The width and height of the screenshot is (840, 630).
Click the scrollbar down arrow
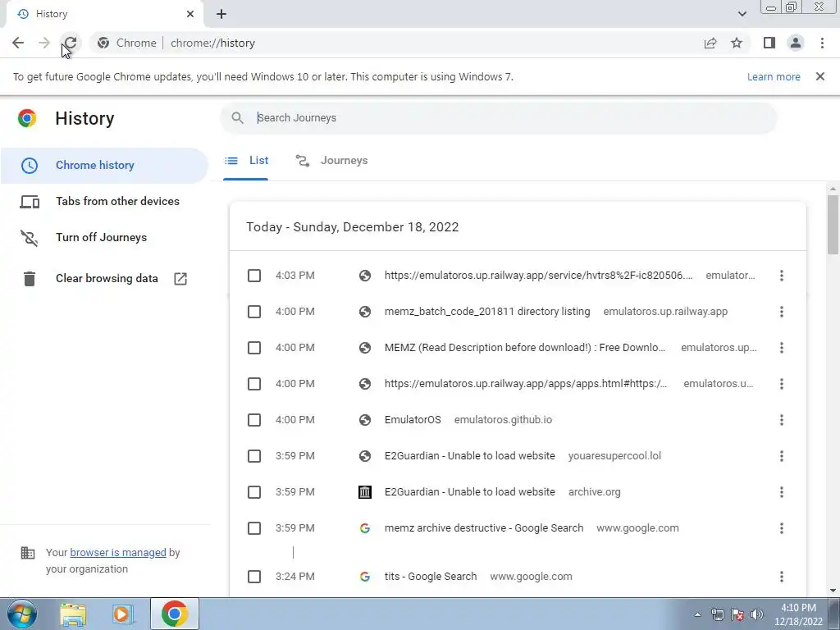pyautogui.click(x=833, y=591)
